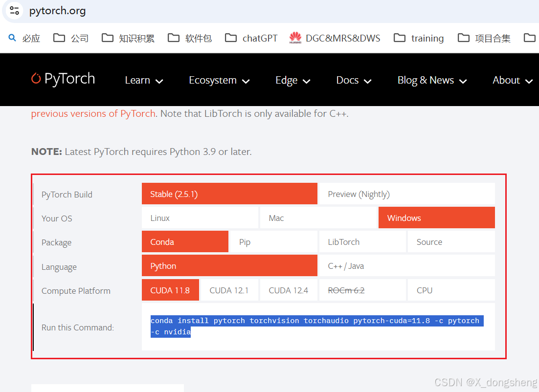Click the Your OS row label
This screenshot has height=392, width=539.
tap(57, 218)
